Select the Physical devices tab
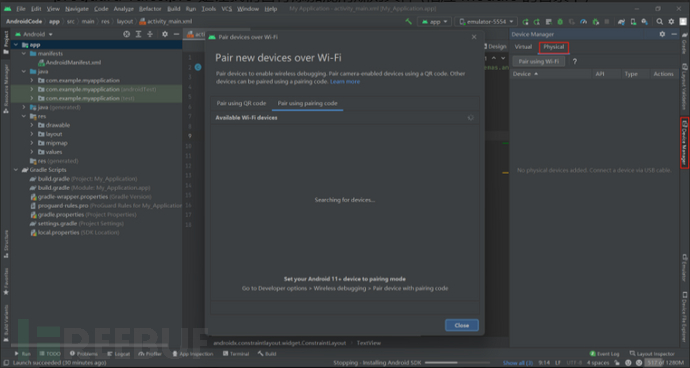This screenshot has height=368, width=690. (x=554, y=47)
